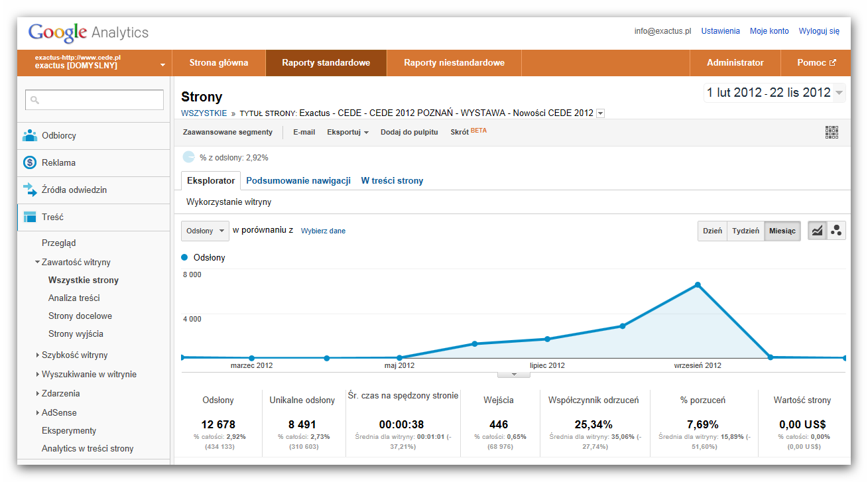Click the WSZYSTKIE breadcrumb link
Screen dimensions: 868x482
[x=204, y=113]
